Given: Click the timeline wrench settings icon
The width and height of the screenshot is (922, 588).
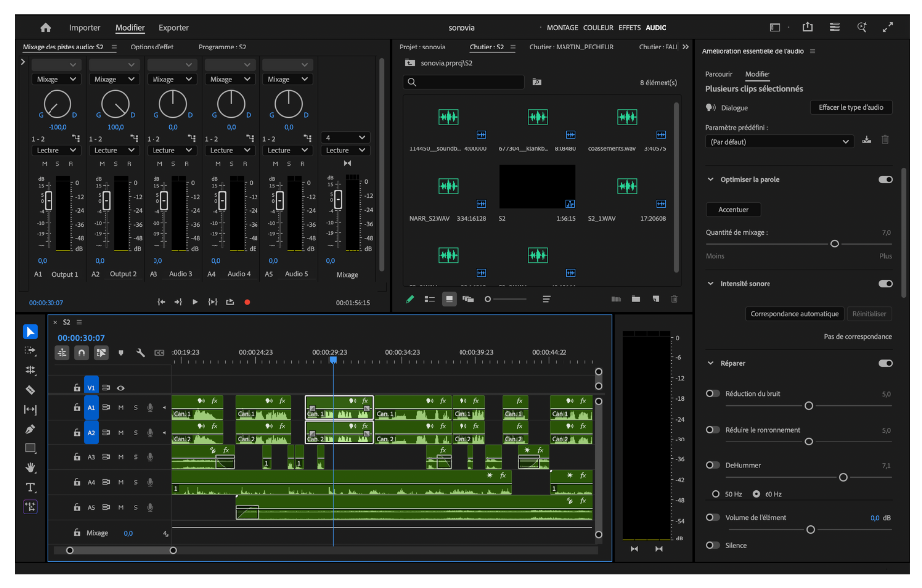Looking at the screenshot, I should 140,352.
